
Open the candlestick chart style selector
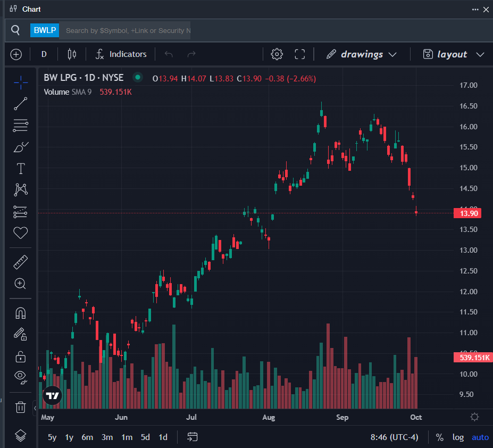72,54
